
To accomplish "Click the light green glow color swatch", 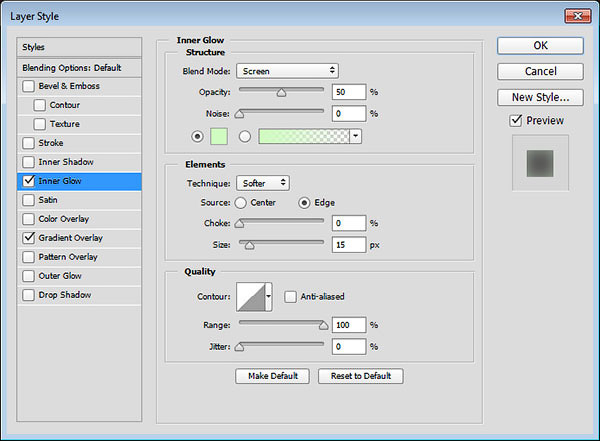I will click(x=219, y=136).
